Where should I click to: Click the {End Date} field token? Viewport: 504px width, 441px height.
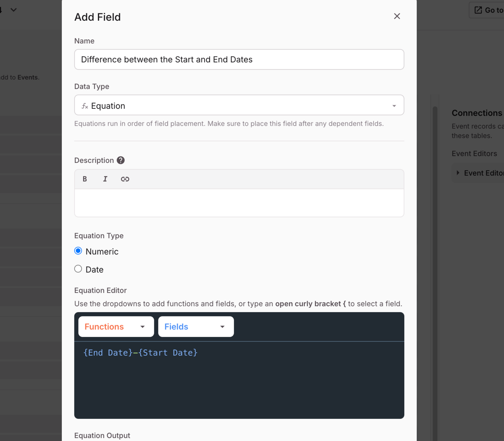pyautogui.click(x=108, y=353)
